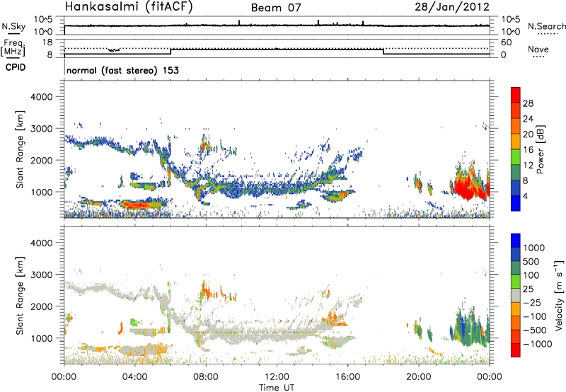
Task: Click the 24 tick on Power colorbar
Action: pyautogui.click(x=528, y=119)
